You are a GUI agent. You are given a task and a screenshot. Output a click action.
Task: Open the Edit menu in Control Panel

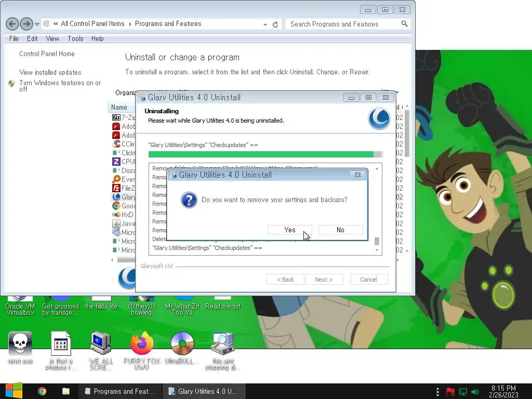tap(32, 38)
